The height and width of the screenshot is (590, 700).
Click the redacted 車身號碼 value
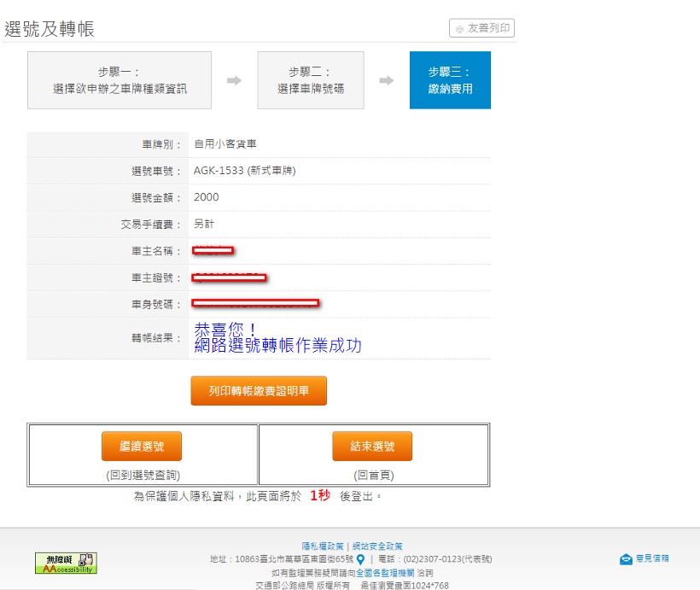(x=255, y=302)
